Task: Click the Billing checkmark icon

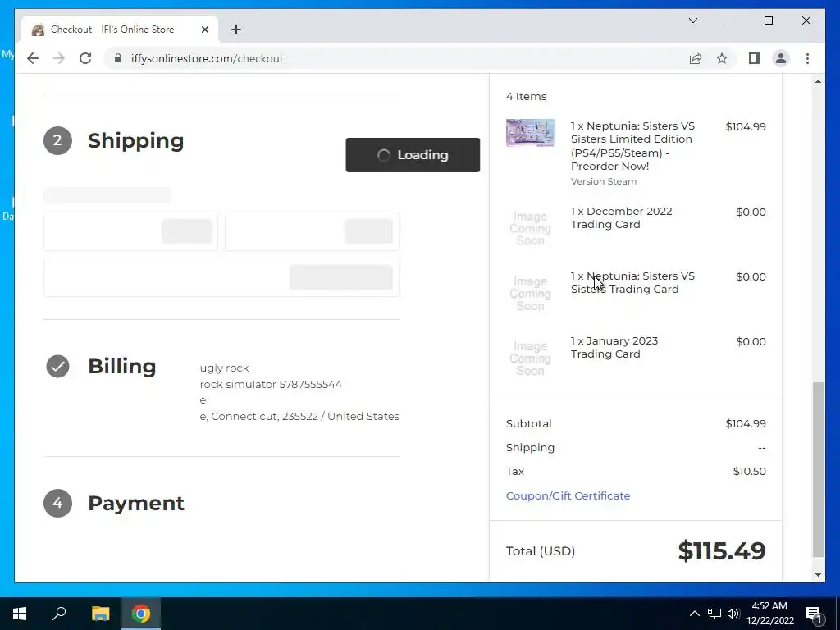Action: click(57, 367)
